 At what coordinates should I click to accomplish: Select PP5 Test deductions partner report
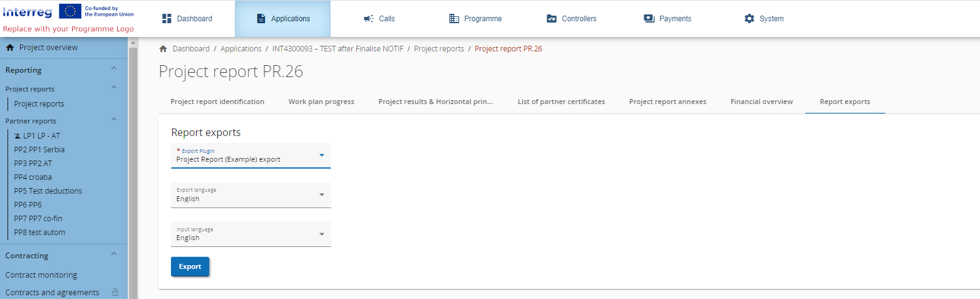click(x=48, y=191)
